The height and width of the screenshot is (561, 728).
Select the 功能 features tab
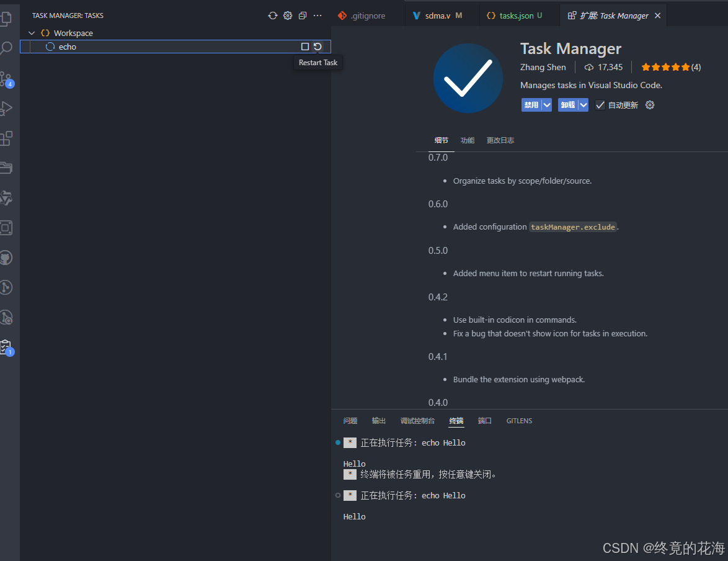coord(467,140)
